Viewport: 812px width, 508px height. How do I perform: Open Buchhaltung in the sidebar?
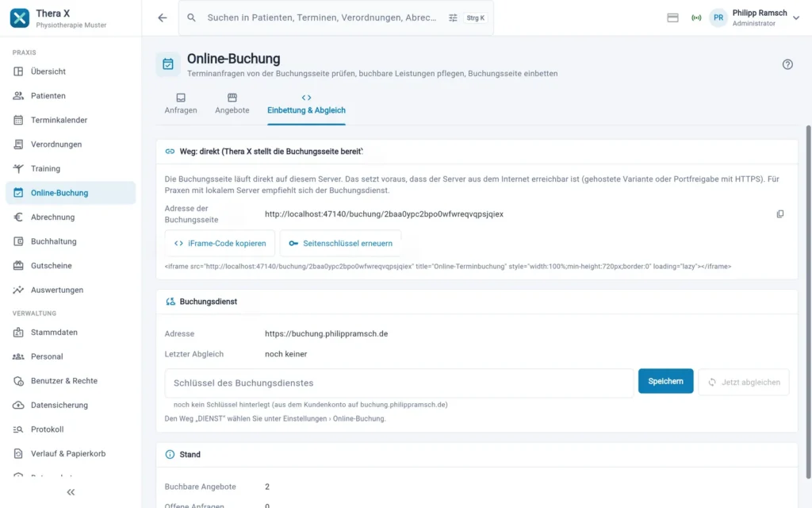click(71, 241)
